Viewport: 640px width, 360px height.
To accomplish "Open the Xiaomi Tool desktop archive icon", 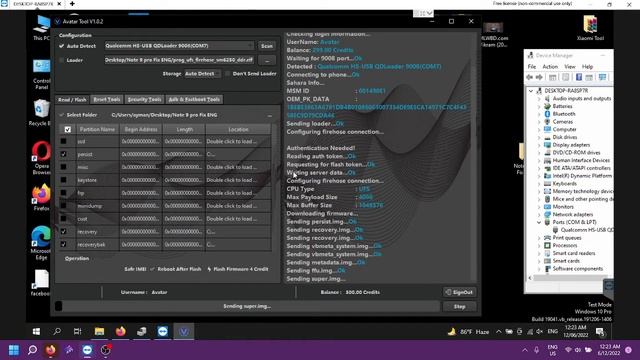I will pyautogui.click(x=590, y=27).
